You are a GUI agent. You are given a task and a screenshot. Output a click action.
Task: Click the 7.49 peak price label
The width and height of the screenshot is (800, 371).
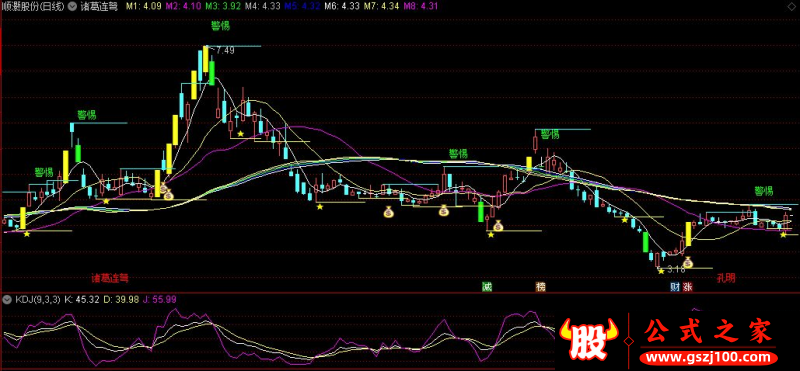(225, 50)
